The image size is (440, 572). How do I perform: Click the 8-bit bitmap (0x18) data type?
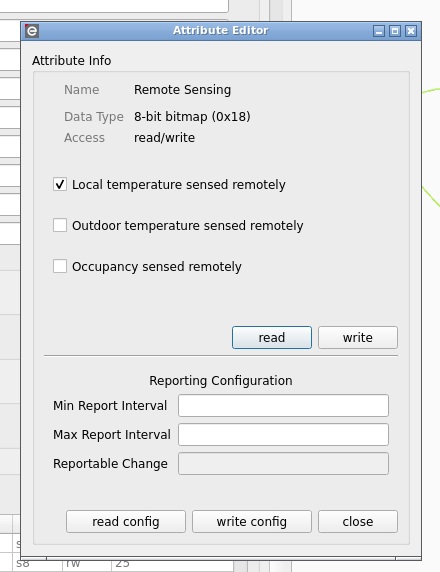click(x=192, y=117)
